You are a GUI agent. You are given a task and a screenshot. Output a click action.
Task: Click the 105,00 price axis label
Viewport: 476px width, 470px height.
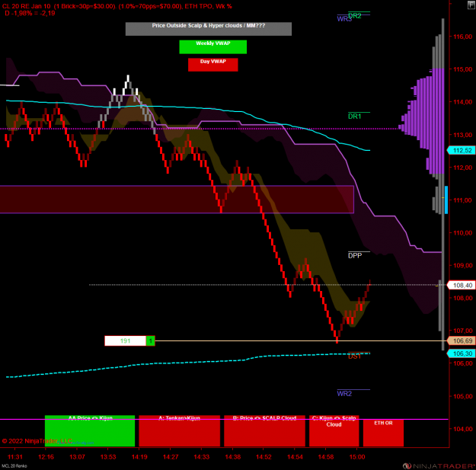click(462, 396)
